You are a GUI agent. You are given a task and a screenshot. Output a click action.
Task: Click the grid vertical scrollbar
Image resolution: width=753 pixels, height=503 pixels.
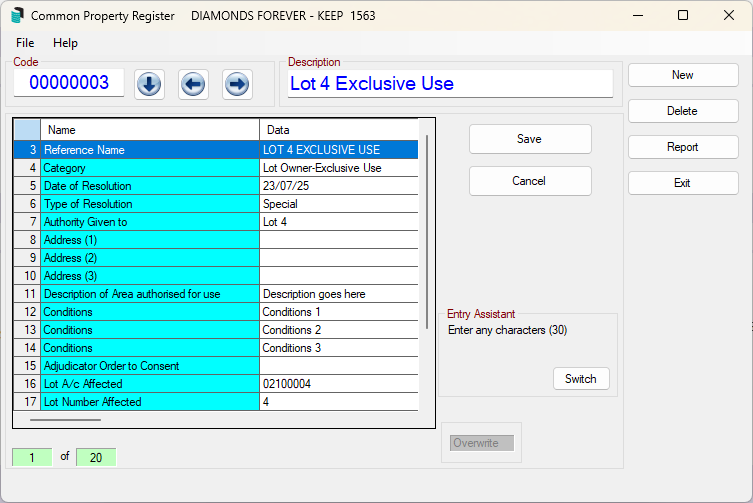click(426, 232)
